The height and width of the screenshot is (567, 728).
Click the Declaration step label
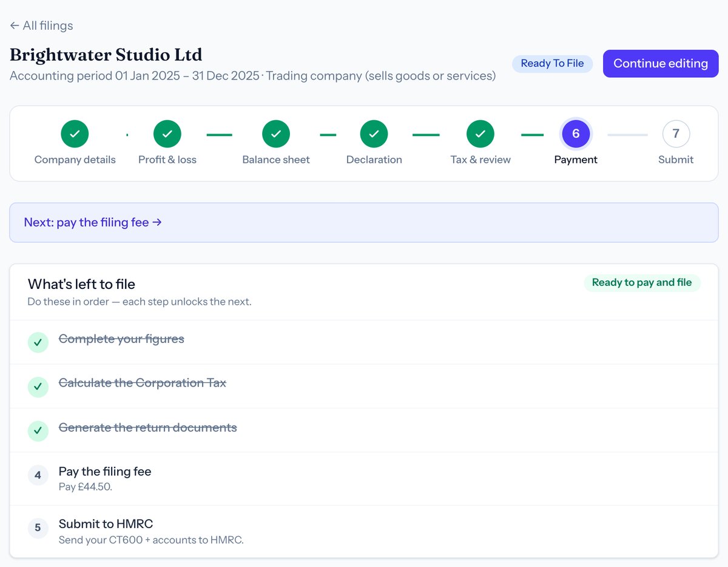374,160
